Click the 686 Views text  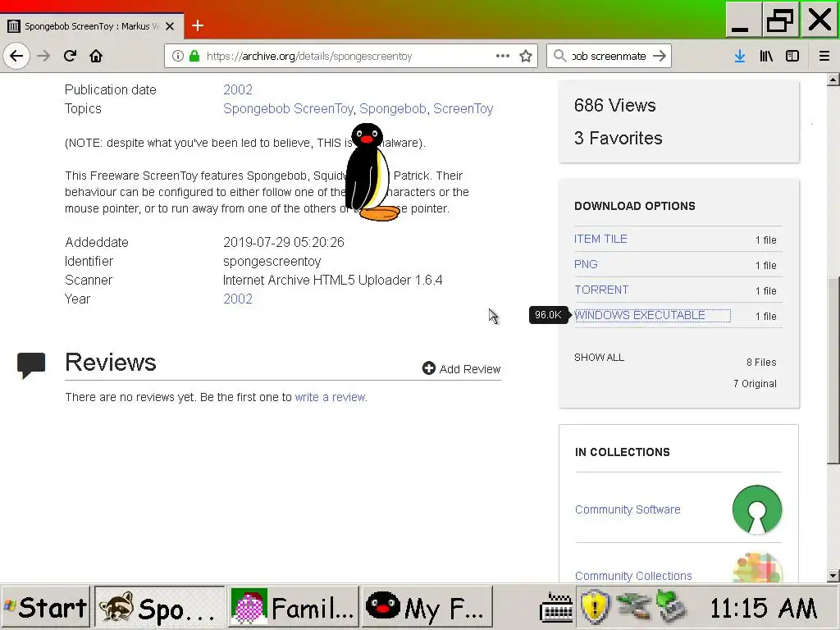[x=615, y=105]
